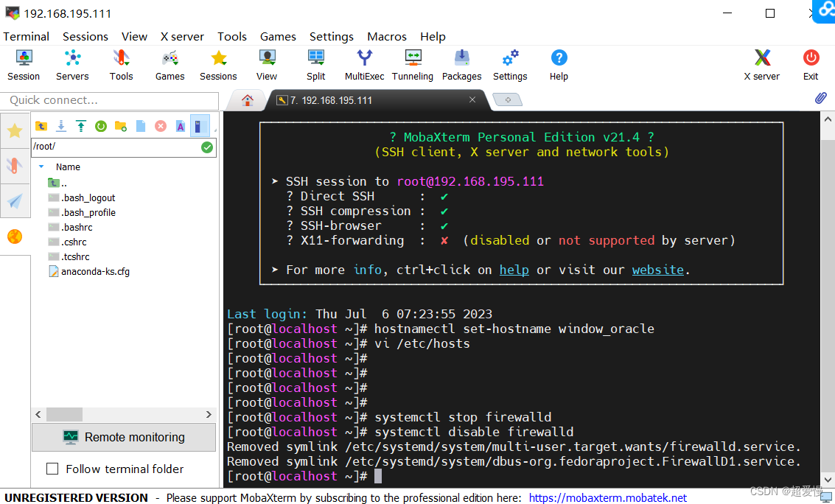The height and width of the screenshot is (504, 835).
Task: Click the help link in terminal banner
Action: point(514,270)
